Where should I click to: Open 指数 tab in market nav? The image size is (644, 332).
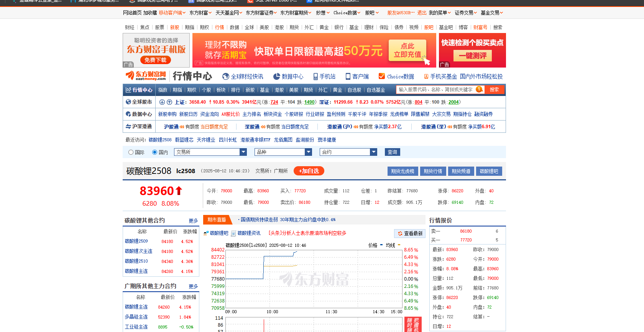pos(163,90)
